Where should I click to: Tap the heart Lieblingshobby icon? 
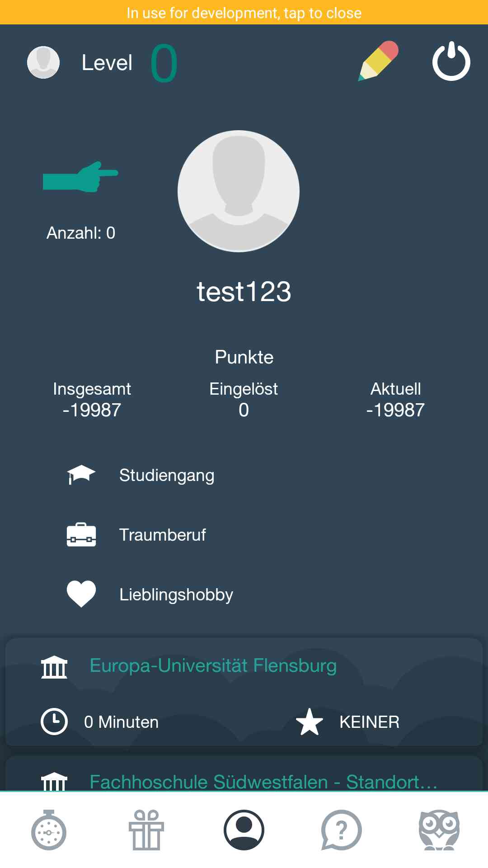[81, 594]
